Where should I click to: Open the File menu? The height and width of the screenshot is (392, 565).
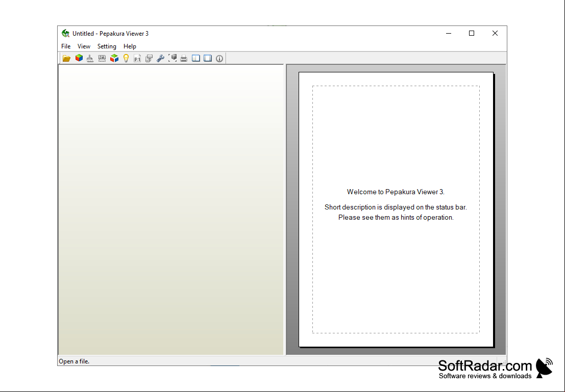(66, 46)
